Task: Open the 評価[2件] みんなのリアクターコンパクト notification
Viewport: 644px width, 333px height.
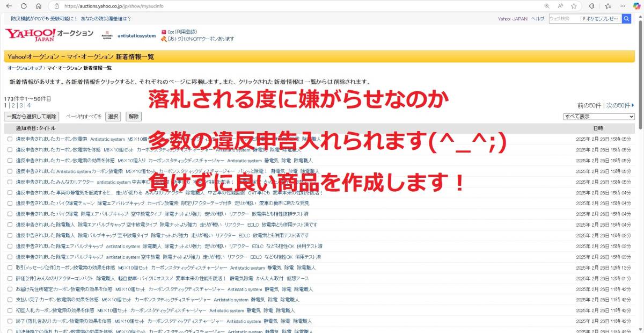Action: (x=162, y=278)
